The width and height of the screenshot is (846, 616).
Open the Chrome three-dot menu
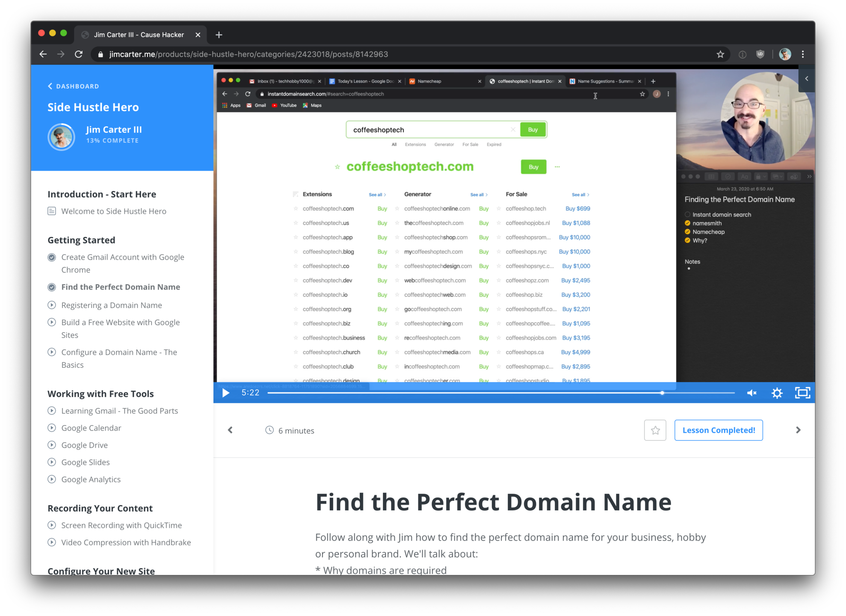[803, 54]
